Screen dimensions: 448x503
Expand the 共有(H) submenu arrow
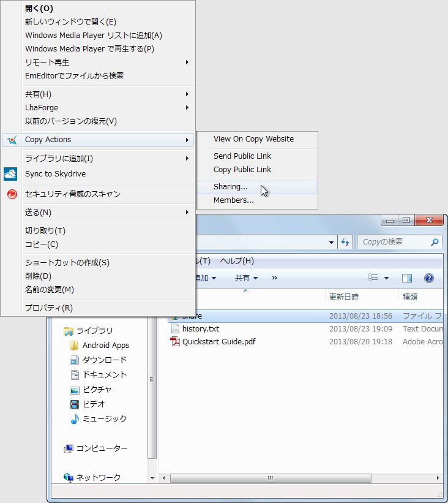[187, 94]
